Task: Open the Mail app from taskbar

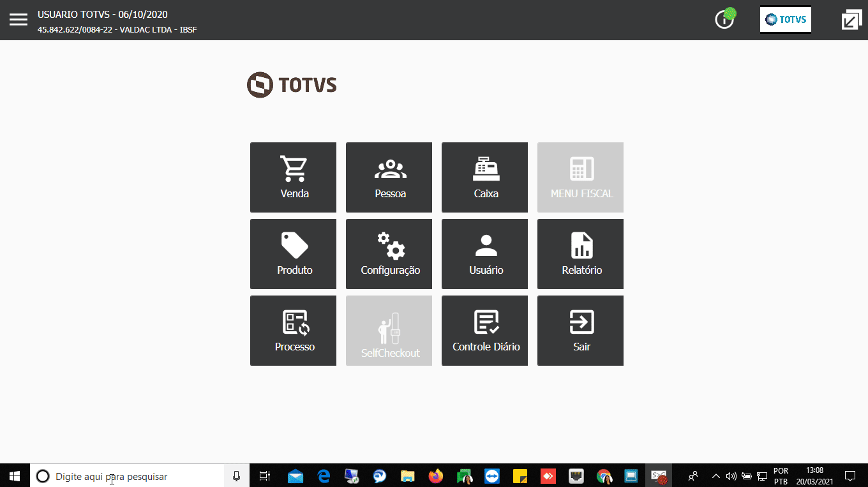Action: coord(295,476)
